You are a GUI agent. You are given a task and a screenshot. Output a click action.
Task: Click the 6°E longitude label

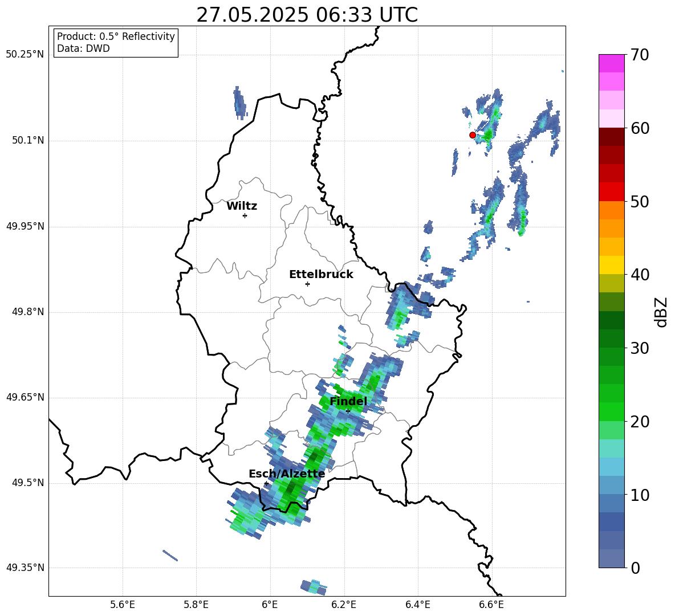point(270,605)
